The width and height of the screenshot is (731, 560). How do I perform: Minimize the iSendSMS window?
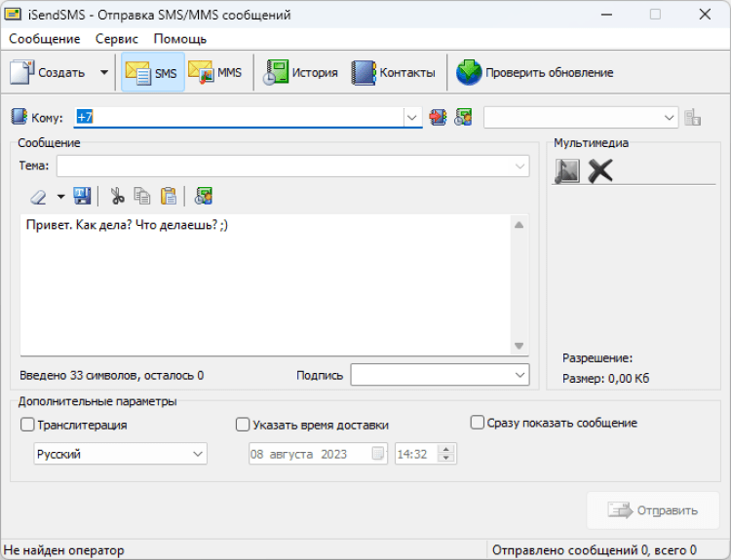(606, 15)
